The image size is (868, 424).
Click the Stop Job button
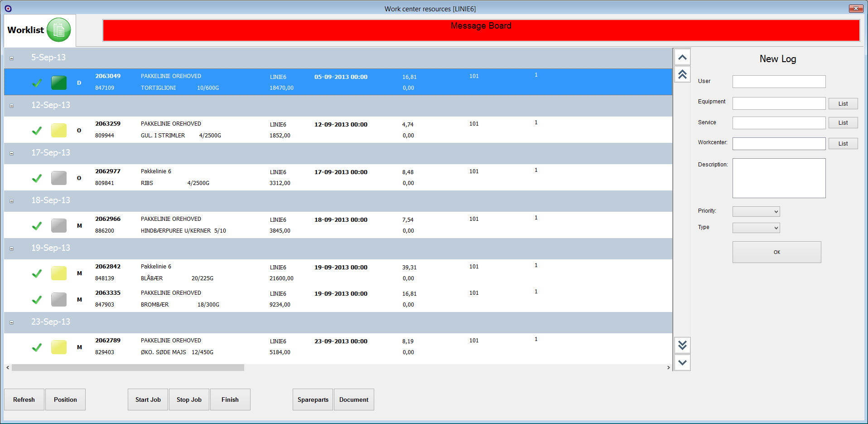pyautogui.click(x=189, y=400)
